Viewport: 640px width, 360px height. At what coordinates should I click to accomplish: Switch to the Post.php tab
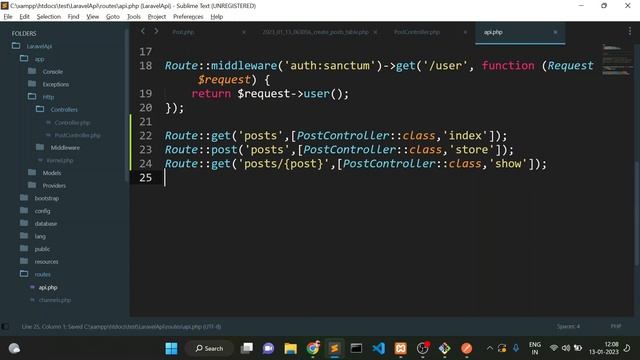point(183,32)
